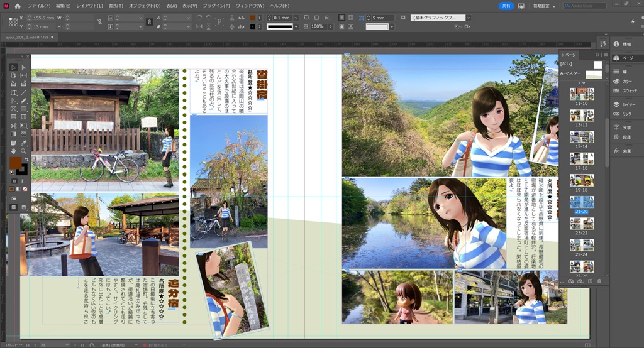644x348 pixels.
Task: Click the brown fill color swatch in toolbox
Action: pyautogui.click(x=16, y=163)
